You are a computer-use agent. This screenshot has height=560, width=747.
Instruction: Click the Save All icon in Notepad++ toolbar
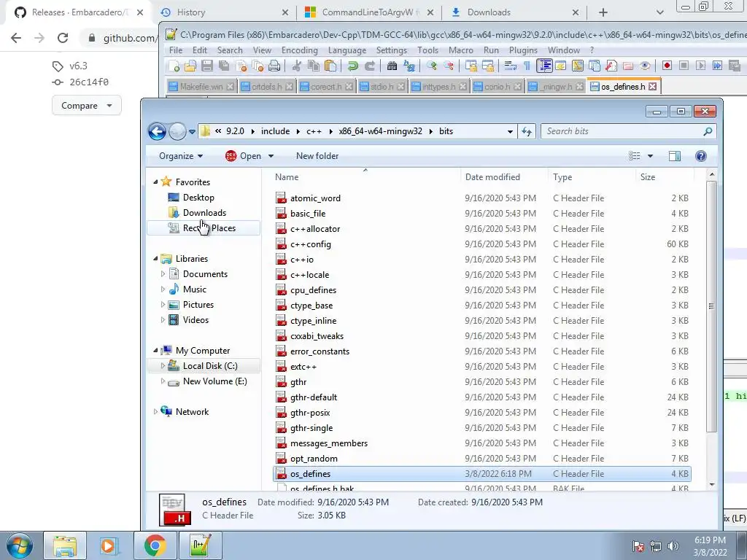tap(224, 66)
